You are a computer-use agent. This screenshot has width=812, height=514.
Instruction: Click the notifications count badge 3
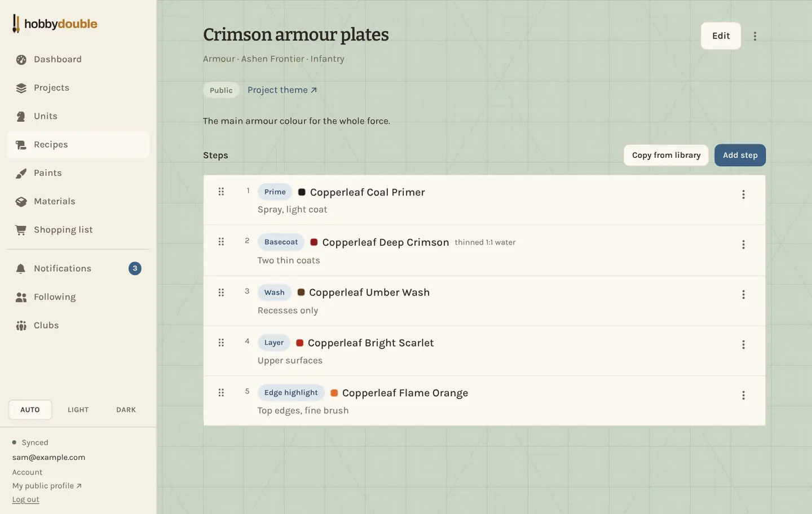135,268
